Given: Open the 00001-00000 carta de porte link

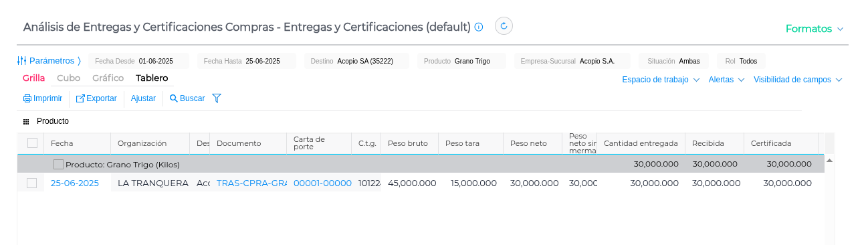Looking at the screenshot, I should click(322, 183).
